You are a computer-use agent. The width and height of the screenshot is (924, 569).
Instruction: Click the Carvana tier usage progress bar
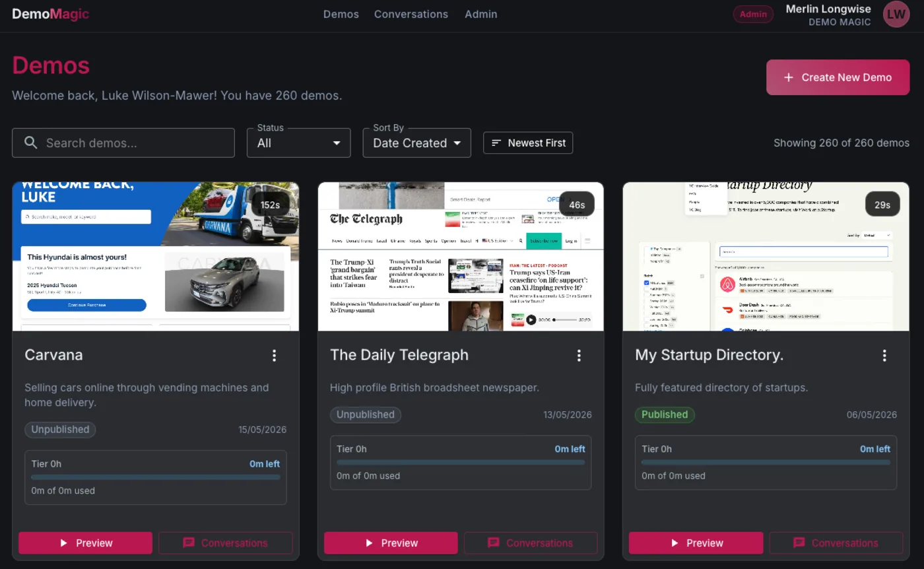(x=156, y=477)
